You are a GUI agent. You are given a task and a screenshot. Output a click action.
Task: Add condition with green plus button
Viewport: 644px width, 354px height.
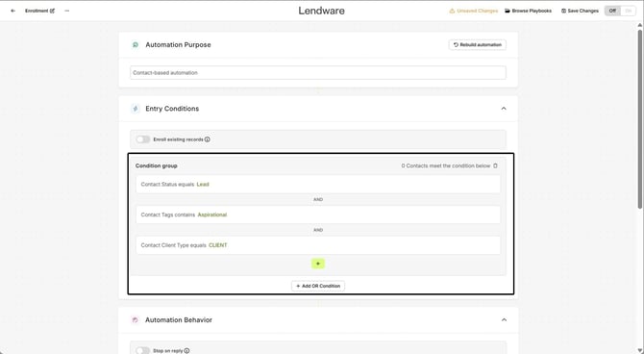(x=318, y=264)
